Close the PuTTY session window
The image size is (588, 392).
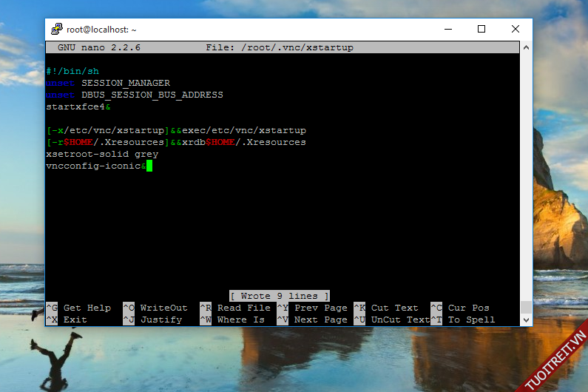tap(515, 30)
